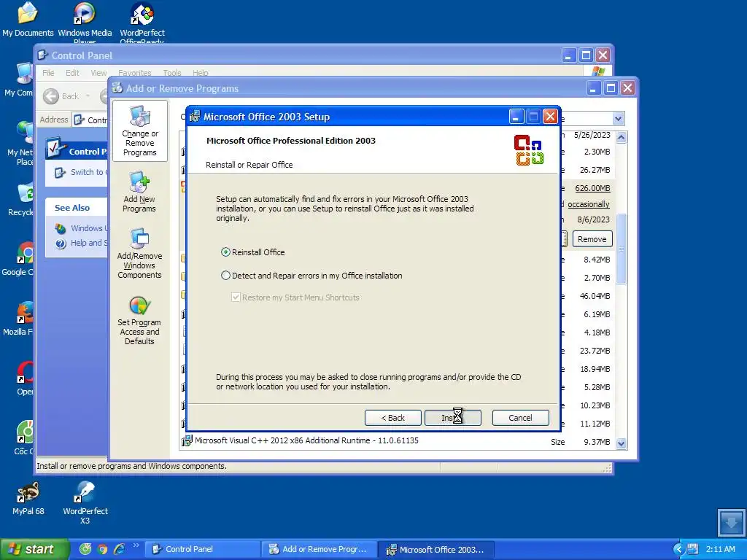Click the Address bar field in Control Panel
The image size is (747, 560).
(90, 120)
